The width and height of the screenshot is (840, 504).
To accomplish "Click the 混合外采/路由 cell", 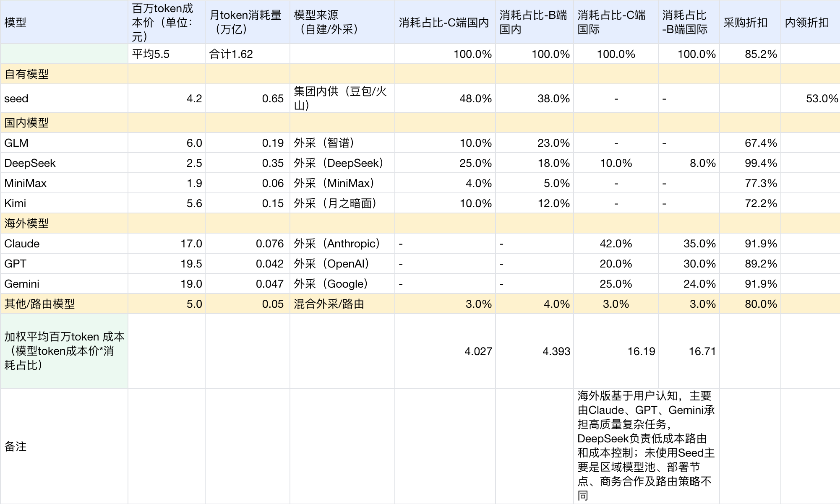I will (x=342, y=304).
